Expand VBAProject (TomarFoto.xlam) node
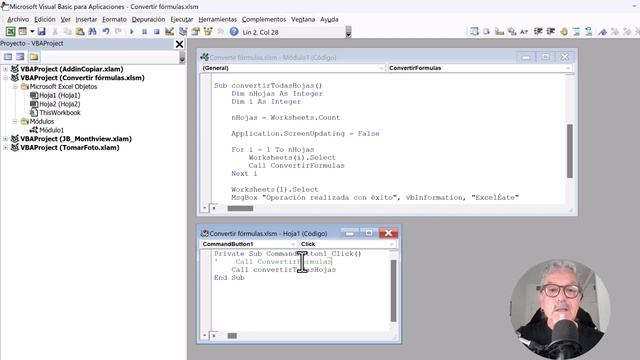 (x=5, y=147)
